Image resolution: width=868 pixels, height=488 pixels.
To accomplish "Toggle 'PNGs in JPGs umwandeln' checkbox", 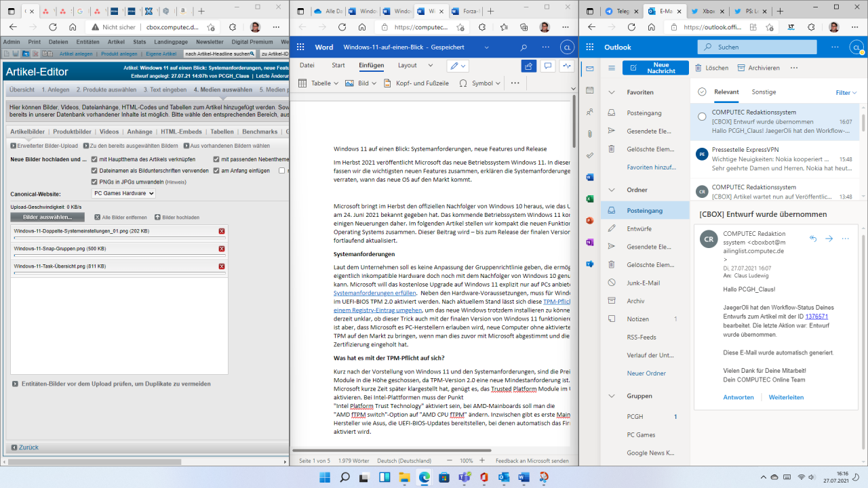I will click(x=94, y=182).
